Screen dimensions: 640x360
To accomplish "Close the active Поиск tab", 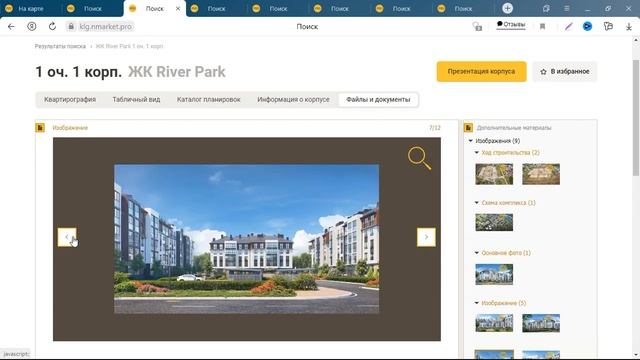I will [178, 9].
